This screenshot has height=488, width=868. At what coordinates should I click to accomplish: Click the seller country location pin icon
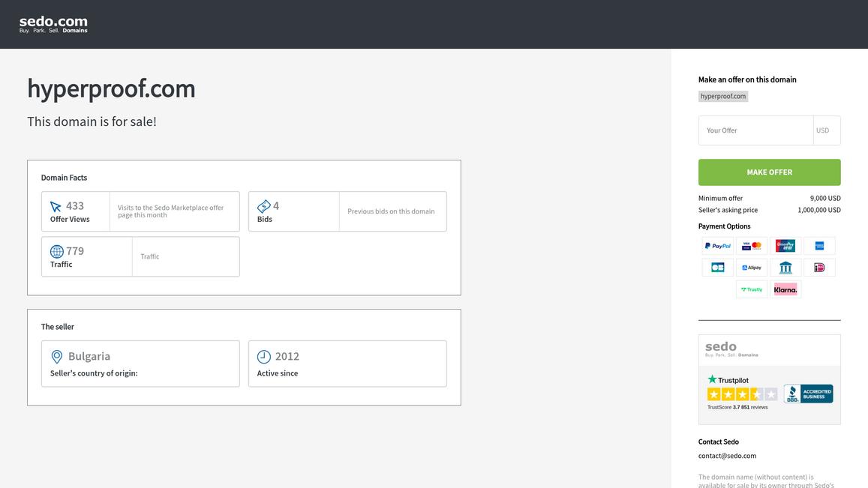(x=56, y=357)
